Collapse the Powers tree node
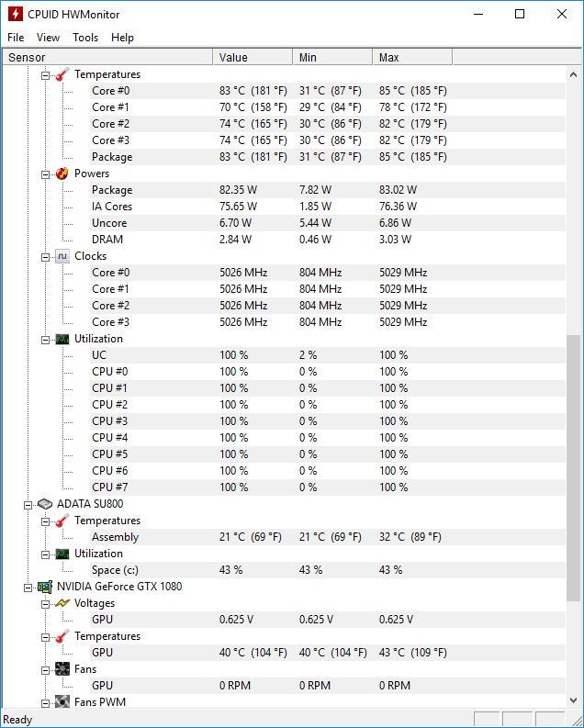The width and height of the screenshot is (584, 728). click(x=45, y=174)
